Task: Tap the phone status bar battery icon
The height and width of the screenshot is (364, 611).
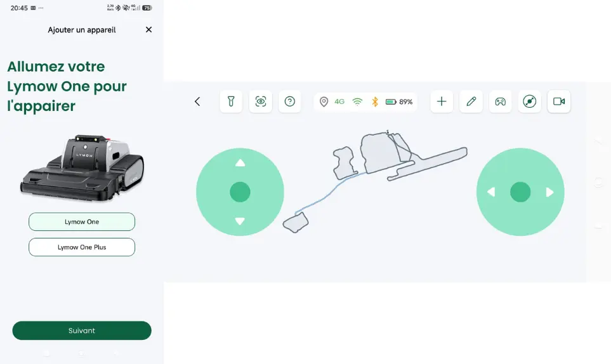Action: click(x=147, y=8)
